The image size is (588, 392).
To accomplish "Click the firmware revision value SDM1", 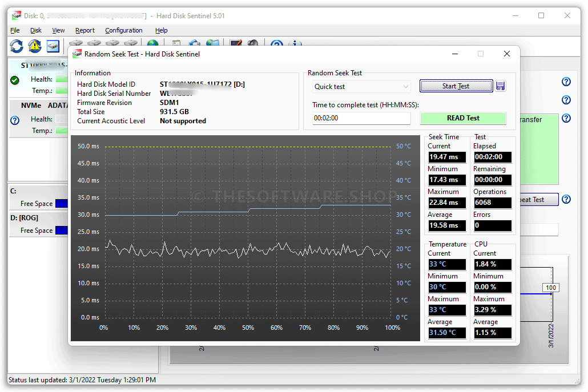I will [x=169, y=103].
